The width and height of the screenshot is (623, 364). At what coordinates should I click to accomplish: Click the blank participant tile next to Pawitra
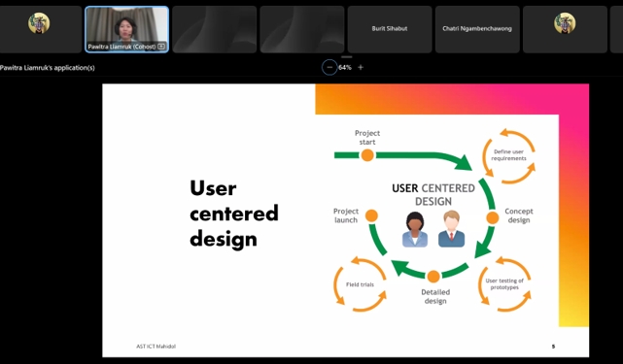(215, 29)
